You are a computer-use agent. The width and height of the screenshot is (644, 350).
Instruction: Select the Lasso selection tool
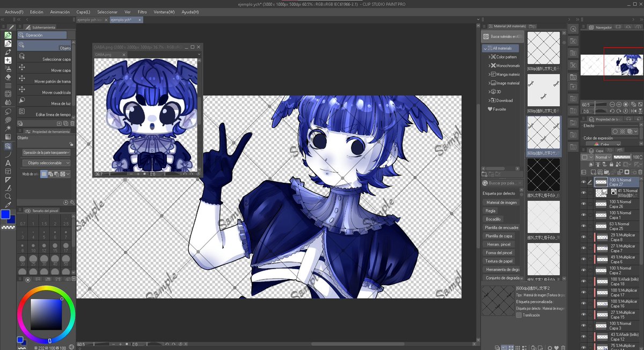click(x=8, y=111)
